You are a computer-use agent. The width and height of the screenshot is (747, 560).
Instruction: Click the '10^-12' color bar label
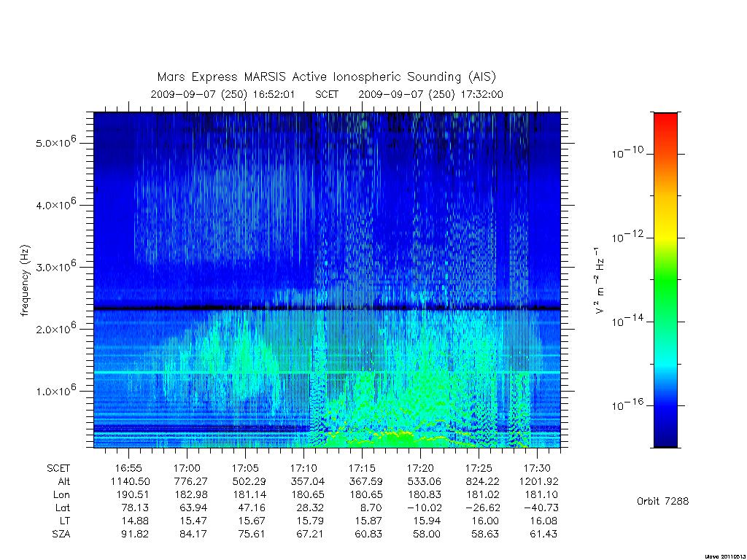[627, 236]
